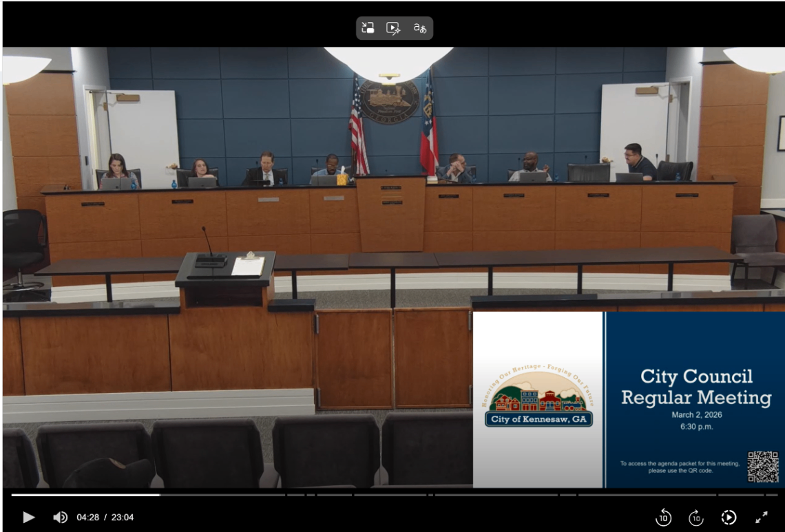Open the playback speed options
This screenshot has width=785, height=532.
coord(729,518)
